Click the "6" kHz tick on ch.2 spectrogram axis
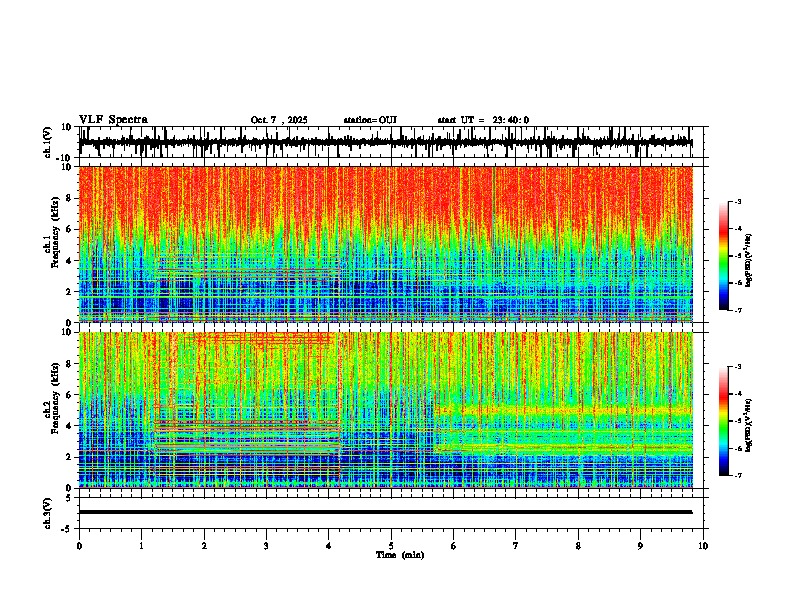Viewport: 792px width, 612px height. [70, 394]
